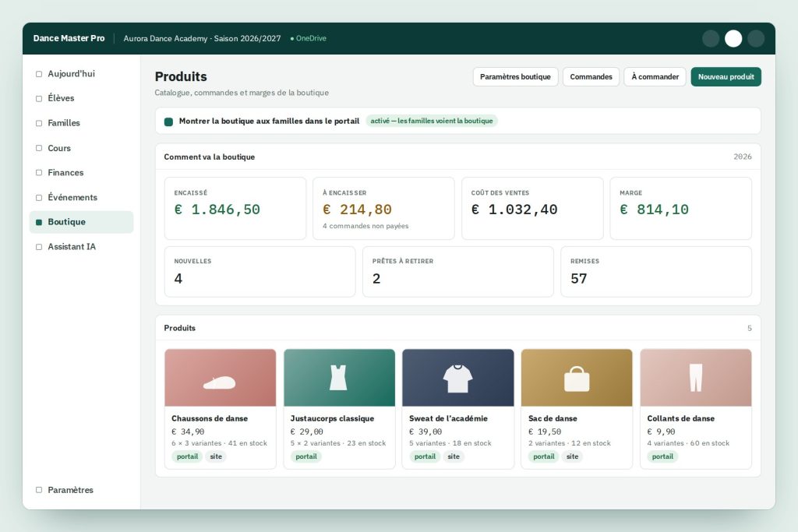
Task: Open the leotard image for Justaucorps classique
Action: (339, 377)
